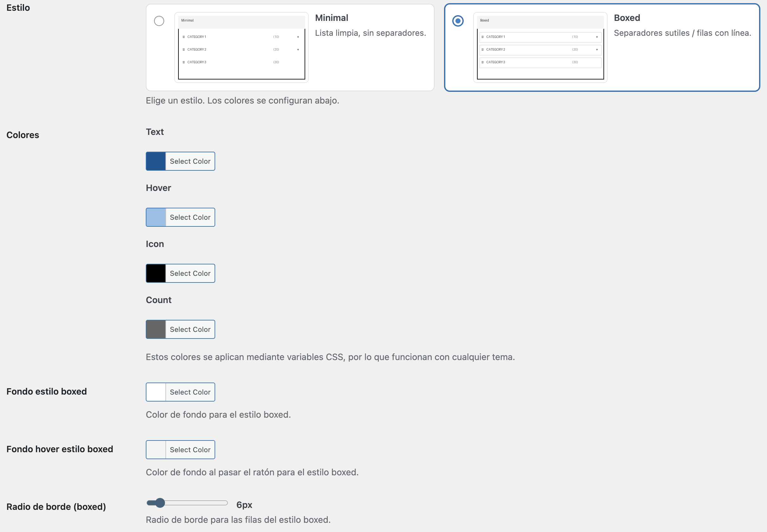The image size is (767, 532).
Task: Open Select Color for Fondo hover estilo boxed
Action: (190, 450)
